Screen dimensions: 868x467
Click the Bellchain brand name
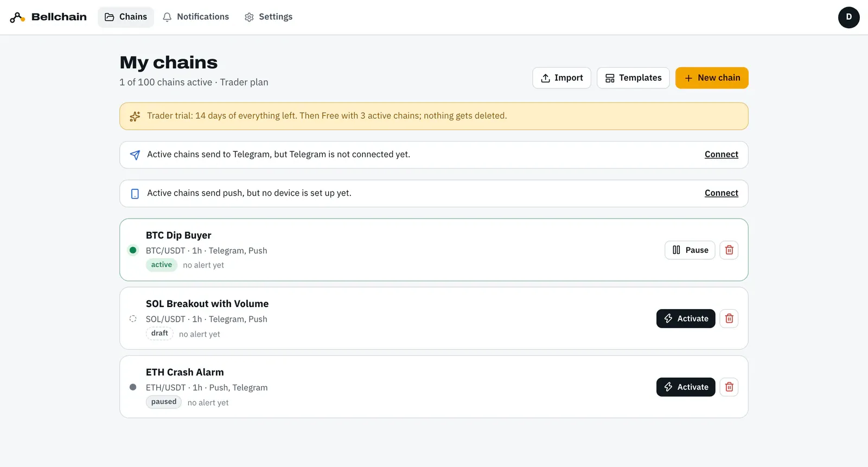click(x=59, y=17)
